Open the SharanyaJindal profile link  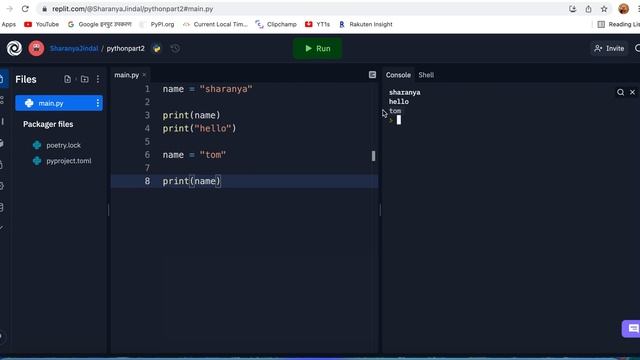pyautogui.click(x=74, y=48)
